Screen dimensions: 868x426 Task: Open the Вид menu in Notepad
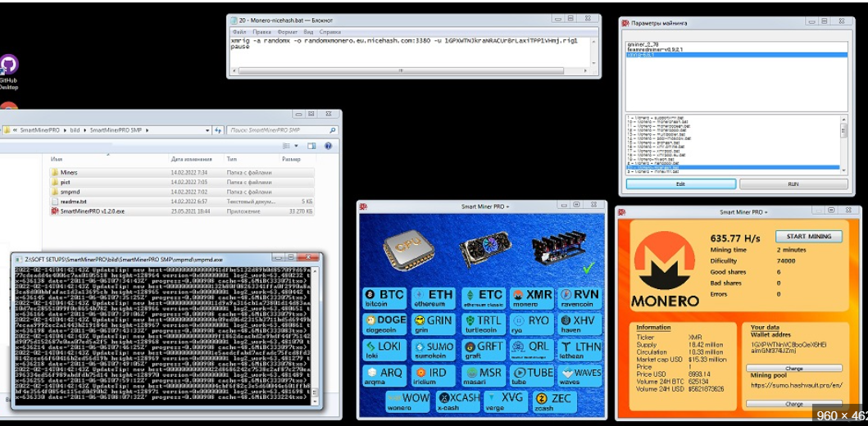(308, 32)
